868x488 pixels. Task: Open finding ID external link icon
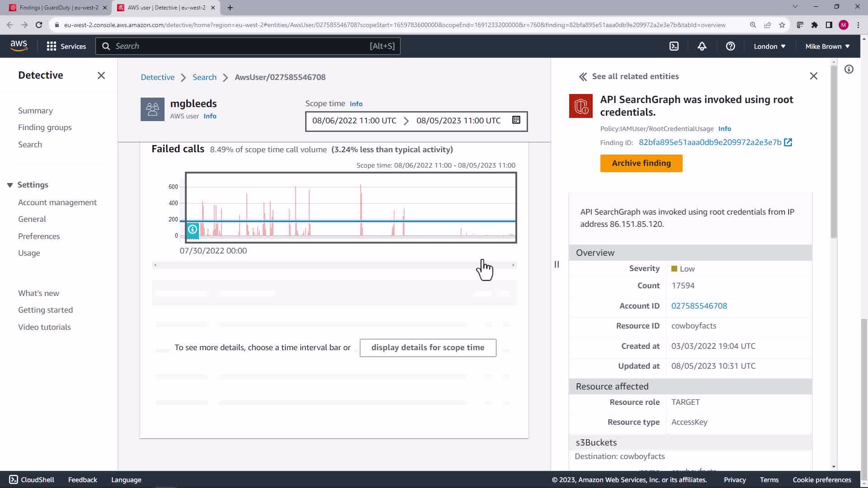coord(788,142)
